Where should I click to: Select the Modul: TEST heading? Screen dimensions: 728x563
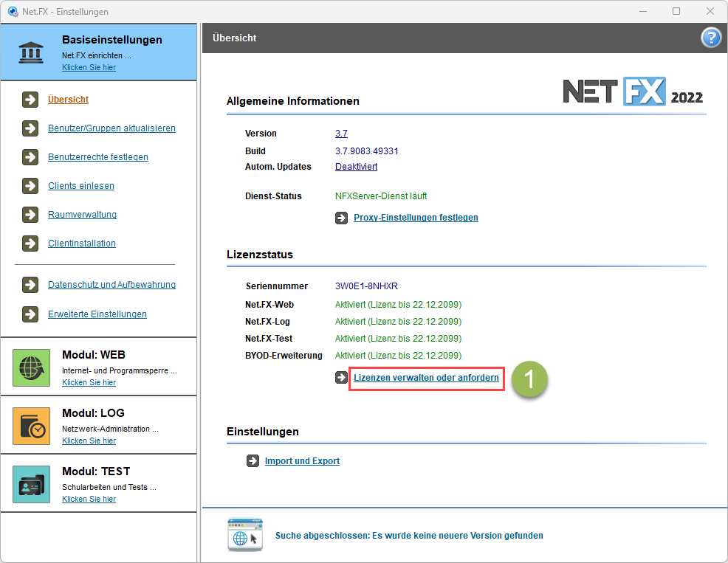tap(96, 471)
